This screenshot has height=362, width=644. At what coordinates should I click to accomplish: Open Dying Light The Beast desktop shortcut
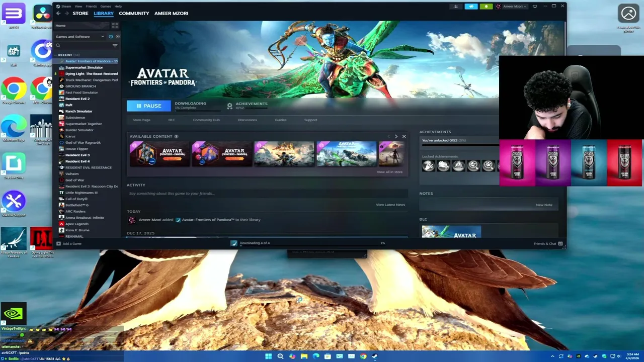[42, 242]
